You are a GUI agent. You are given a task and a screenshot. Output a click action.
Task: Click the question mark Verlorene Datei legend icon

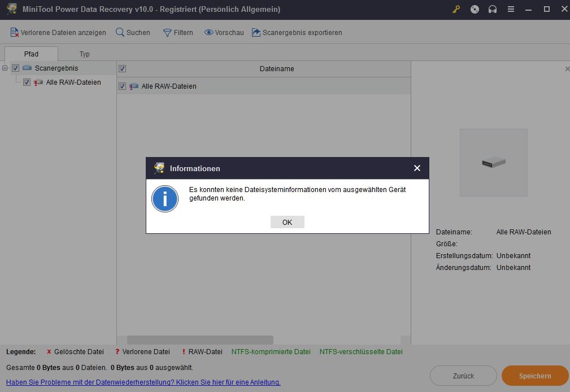117,352
